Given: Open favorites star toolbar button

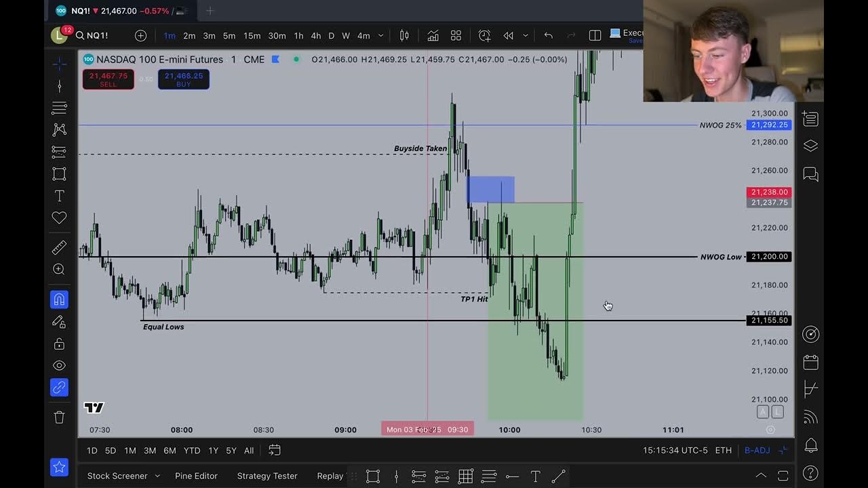Looking at the screenshot, I should tap(59, 467).
